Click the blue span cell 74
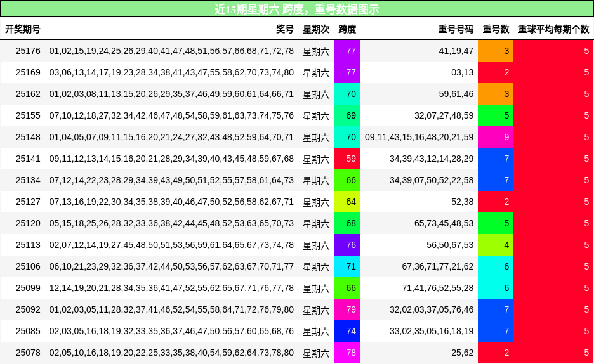This screenshot has width=594, height=364. click(347, 331)
